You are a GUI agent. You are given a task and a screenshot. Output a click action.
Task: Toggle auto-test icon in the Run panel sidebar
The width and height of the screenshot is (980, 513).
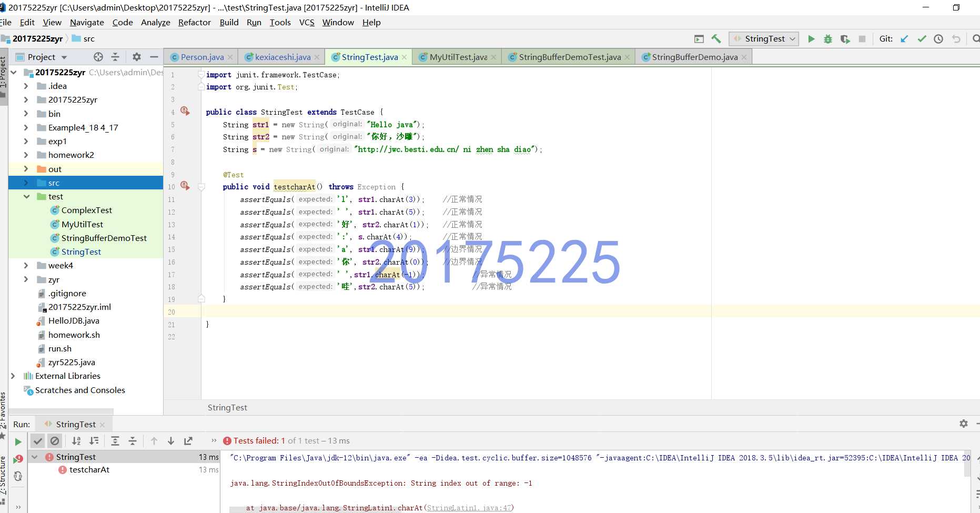pos(18,476)
